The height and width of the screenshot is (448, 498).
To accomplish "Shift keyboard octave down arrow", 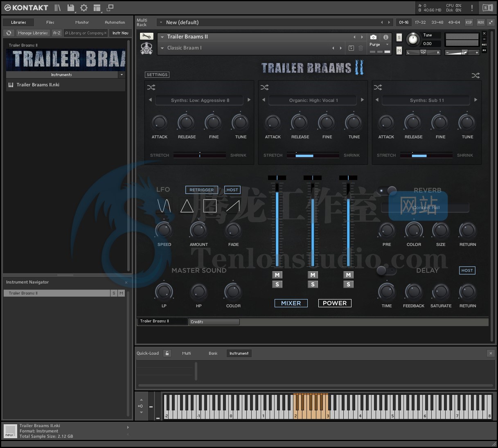I will coord(141,412).
